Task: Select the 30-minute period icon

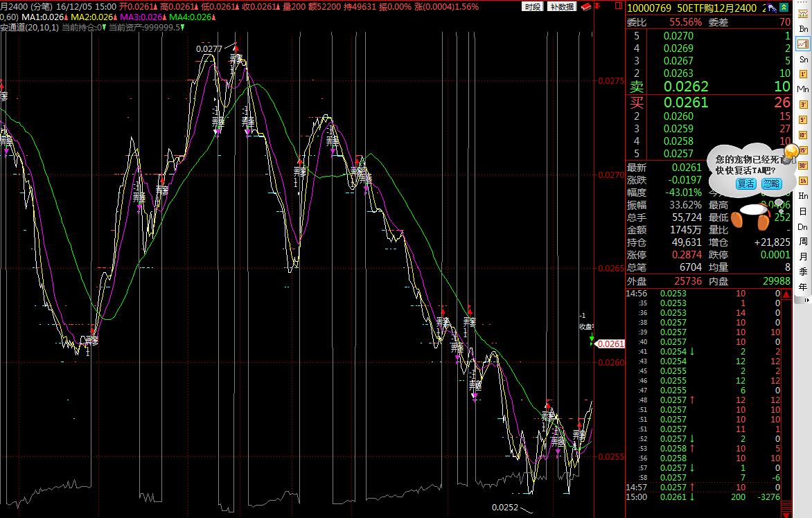Action: [803, 166]
